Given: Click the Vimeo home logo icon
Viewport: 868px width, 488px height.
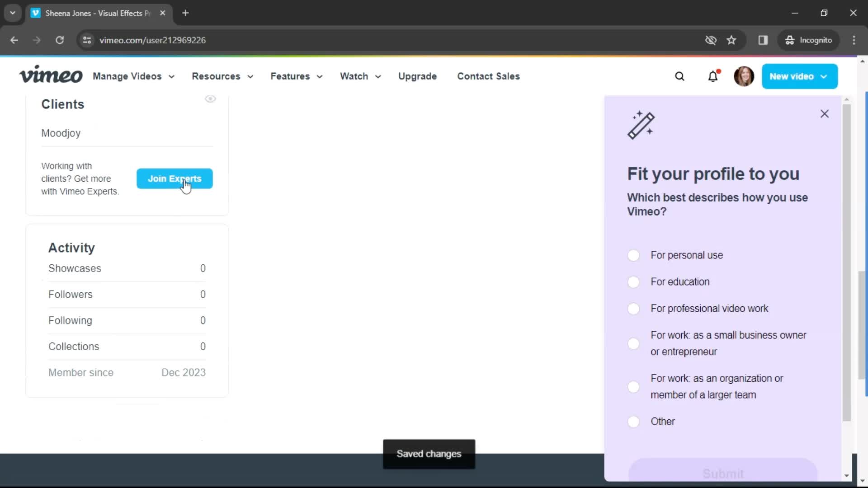Looking at the screenshot, I should coord(50,75).
